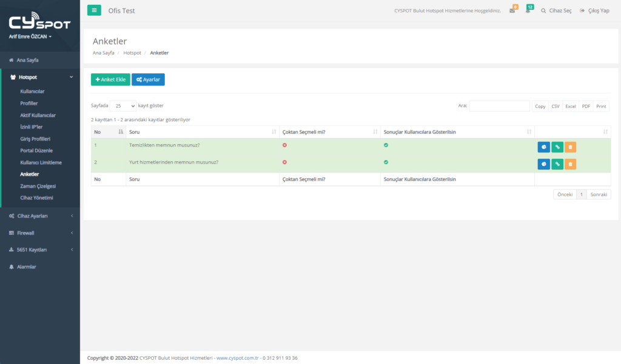Click link icon for Temizlikten survey row

(x=557, y=147)
